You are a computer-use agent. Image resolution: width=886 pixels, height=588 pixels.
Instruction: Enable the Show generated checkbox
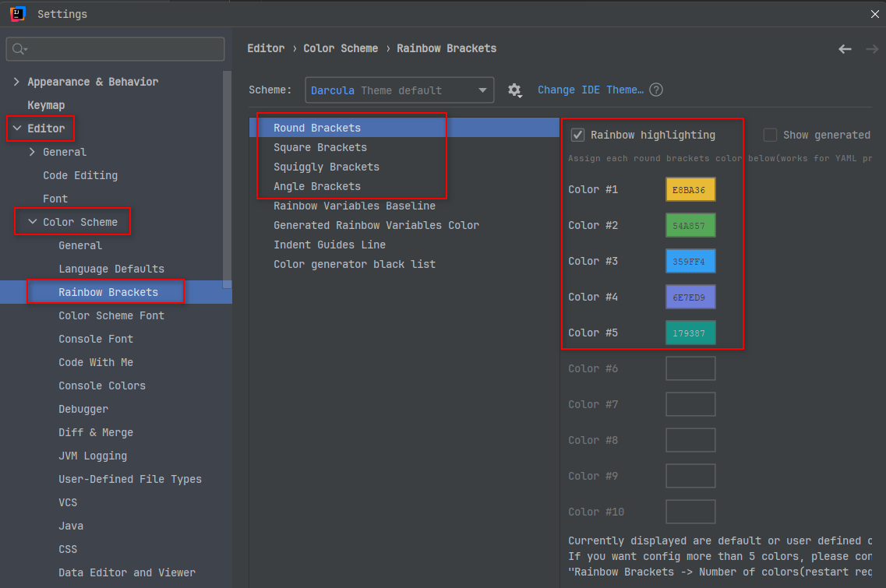(x=770, y=135)
